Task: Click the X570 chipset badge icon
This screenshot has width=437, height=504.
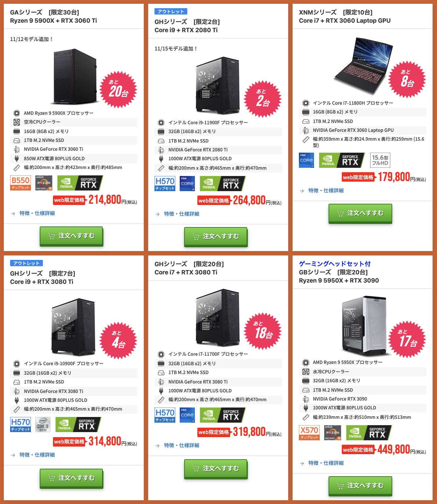Action: pyautogui.click(x=309, y=433)
